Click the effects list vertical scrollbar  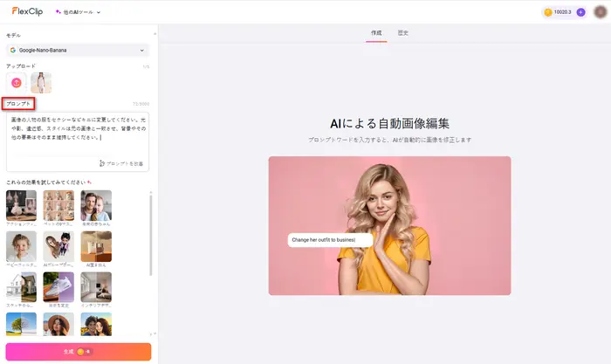tap(151, 234)
